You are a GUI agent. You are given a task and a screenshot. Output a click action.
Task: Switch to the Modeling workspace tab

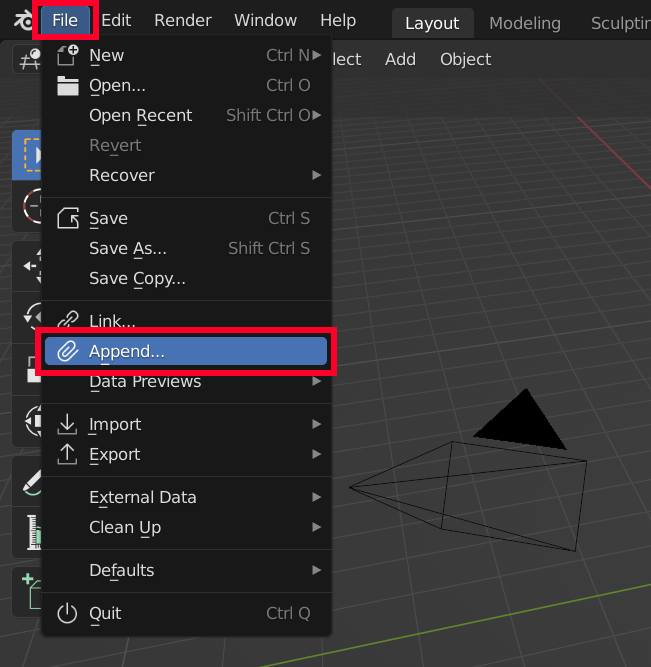[x=524, y=23]
